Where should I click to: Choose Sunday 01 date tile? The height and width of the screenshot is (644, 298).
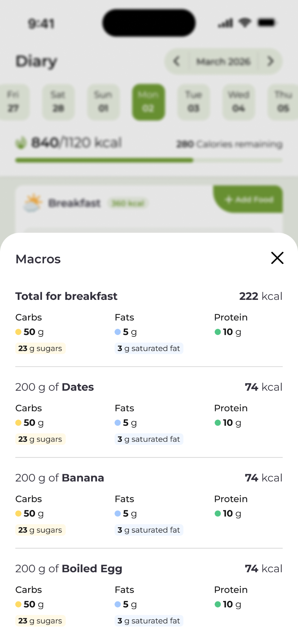point(103,102)
